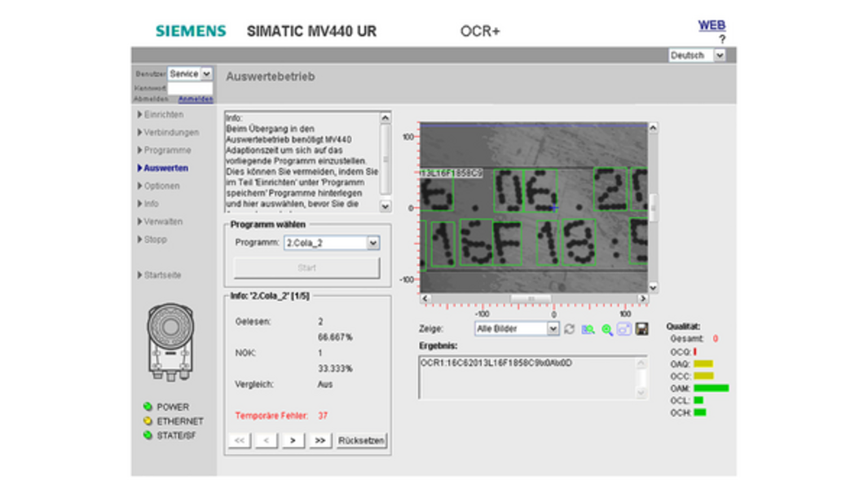
Task: Click the save image floppy disk icon
Action: pyautogui.click(x=641, y=329)
